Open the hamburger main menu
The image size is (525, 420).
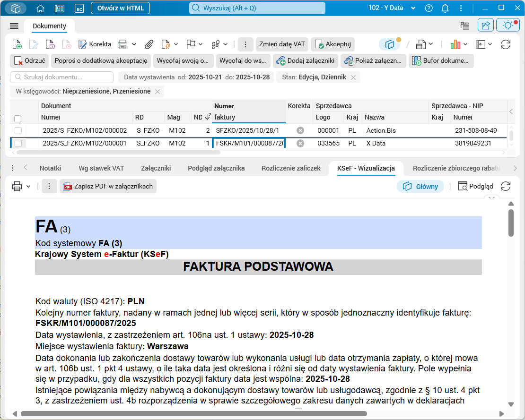(x=14, y=26)
